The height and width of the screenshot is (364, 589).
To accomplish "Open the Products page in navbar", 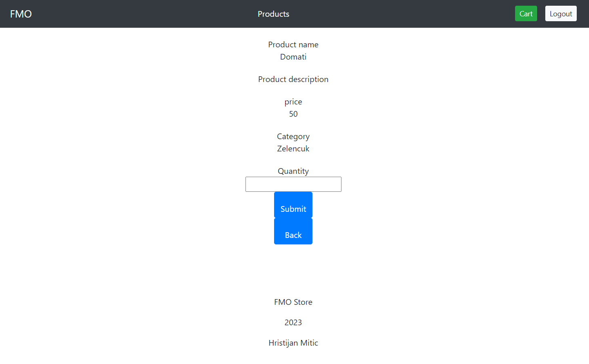I will pyautogui.click(x=273, y=14).
